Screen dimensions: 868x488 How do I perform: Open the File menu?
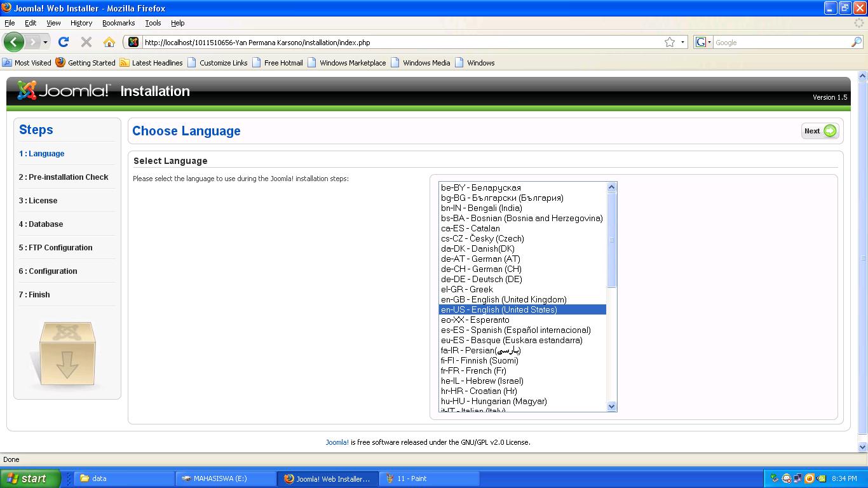coord(10,23)
